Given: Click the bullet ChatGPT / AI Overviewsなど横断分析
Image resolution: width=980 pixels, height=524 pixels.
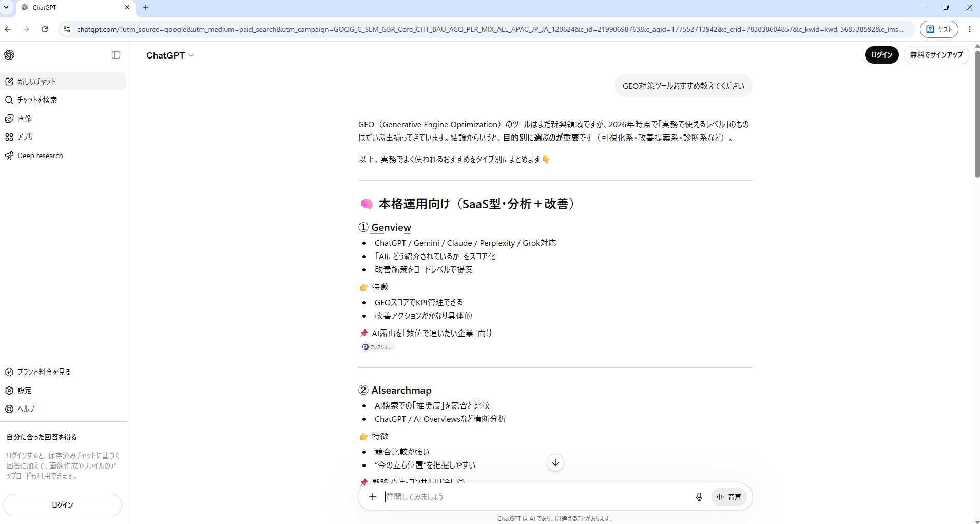Looking at the screenshot, I should coord(440,419).
